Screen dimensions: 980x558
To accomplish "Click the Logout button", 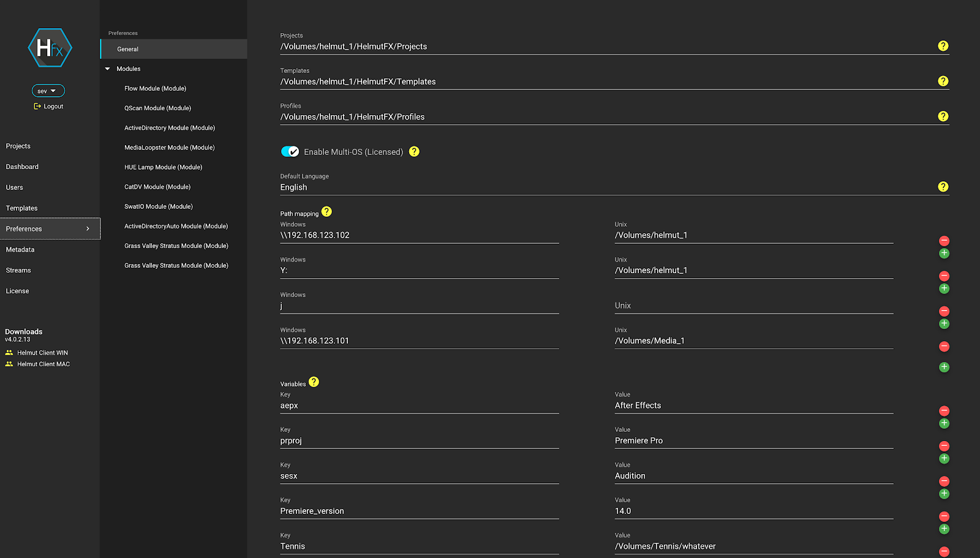I will [48, 106].
